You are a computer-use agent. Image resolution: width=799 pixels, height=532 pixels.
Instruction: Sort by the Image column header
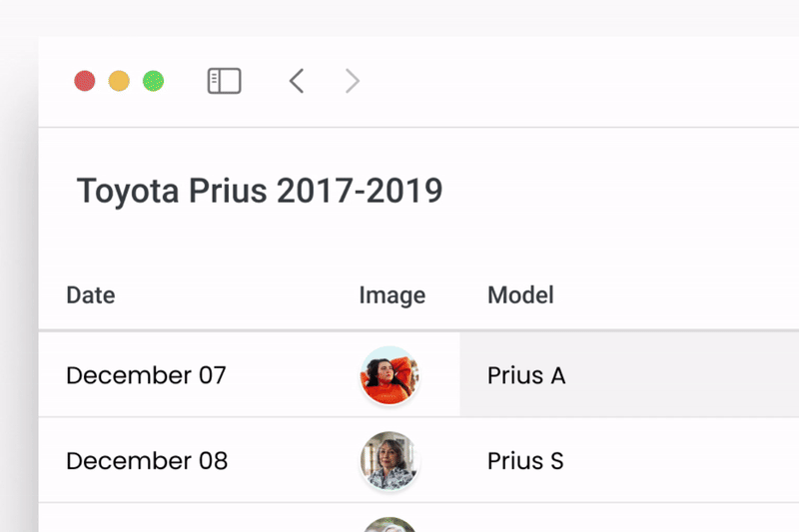(x=392, y=295)
